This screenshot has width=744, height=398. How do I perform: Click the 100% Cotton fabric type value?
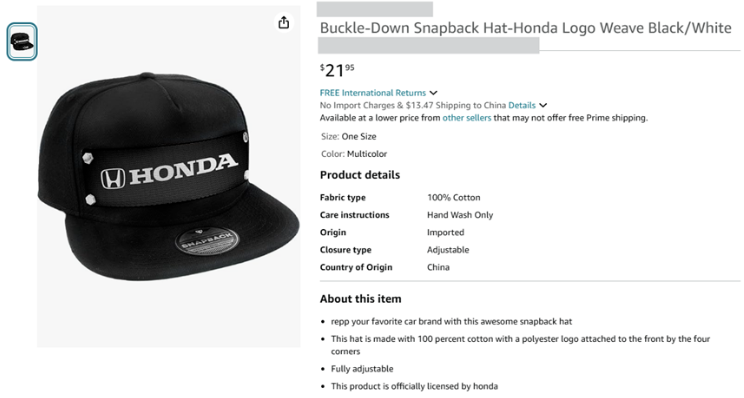pos(454,198)
